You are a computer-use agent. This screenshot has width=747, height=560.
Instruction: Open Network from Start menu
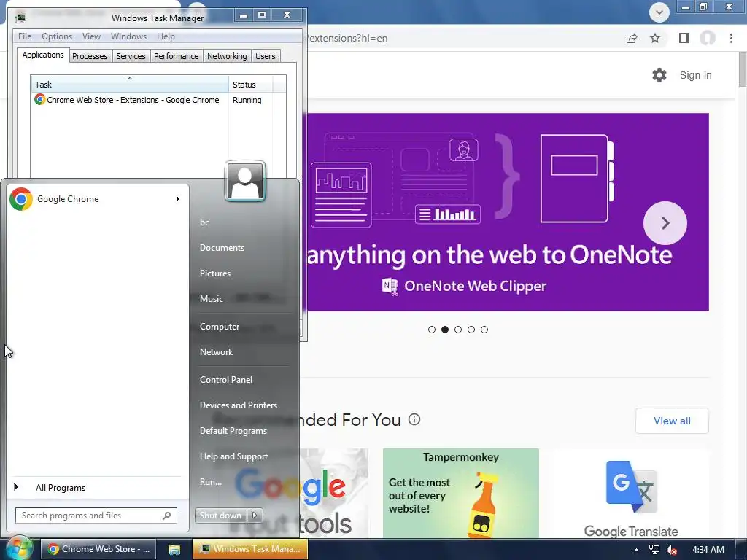pyautogui.click(x=216, y=352)
